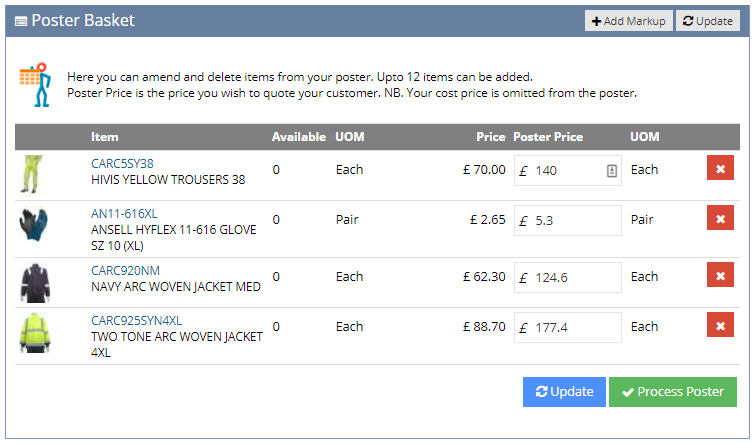This screenshot has height=444, width=755.
Task: Open the CARC925SYN4XL product link
Action: pyautogui.click(x=136, y=320)
